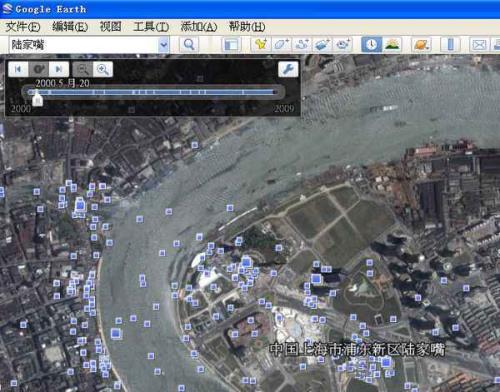This screenshot has width=500, height=392.
Task: Open time slider wrench options
Action: (288, 69)
